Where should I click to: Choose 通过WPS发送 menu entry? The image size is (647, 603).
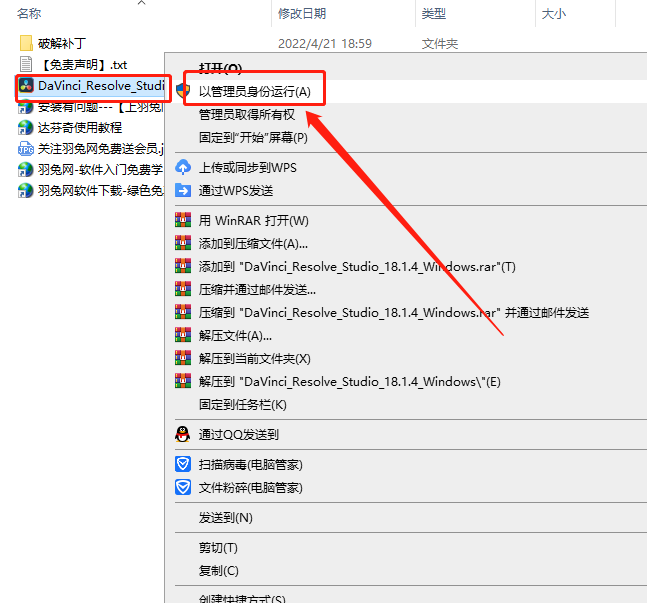pos(236,191)
